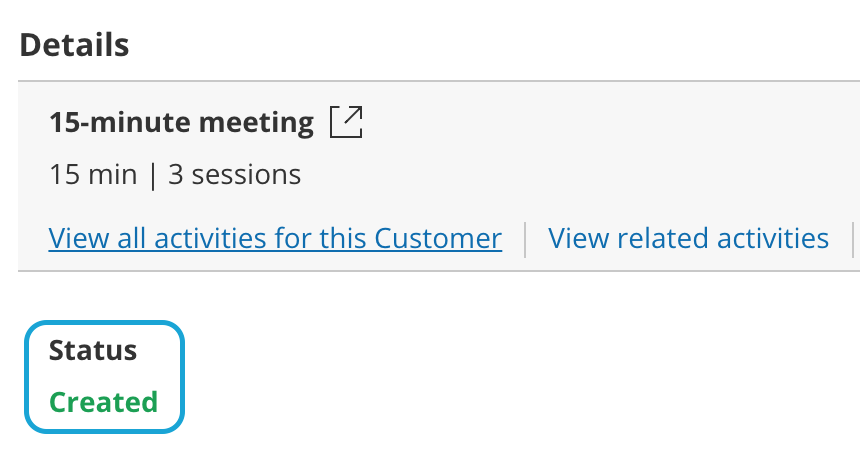
Task: Open "View all activities for this Customer" link
Action: pyautogui.click(x=275, y=238)
